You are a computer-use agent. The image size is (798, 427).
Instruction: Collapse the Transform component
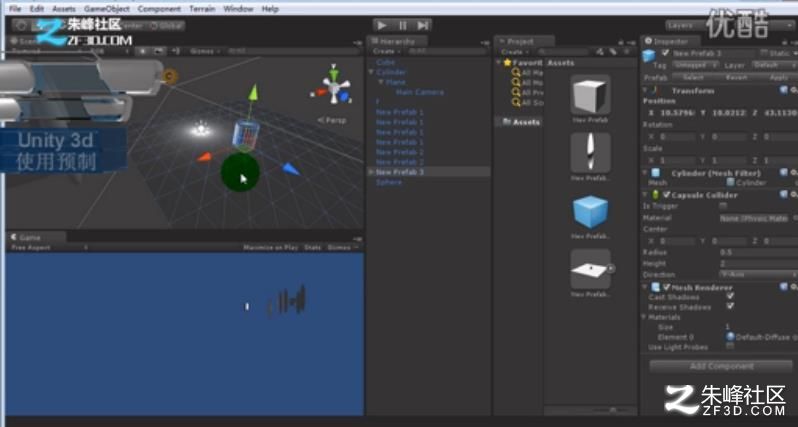point(646,91)
